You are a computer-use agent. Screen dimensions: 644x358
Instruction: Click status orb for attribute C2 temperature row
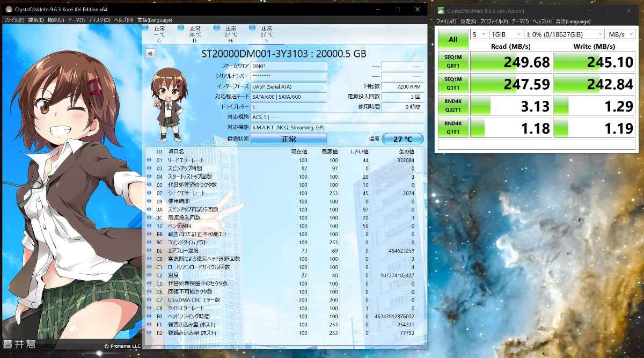[149, 275]
